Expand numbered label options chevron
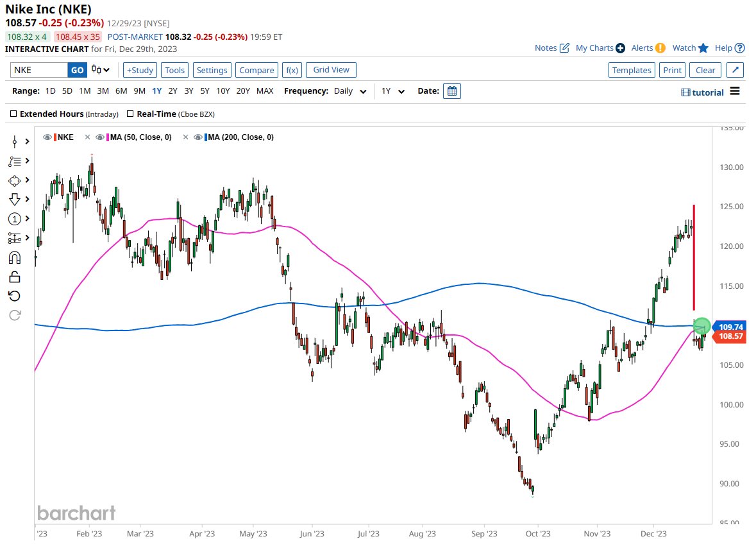 28,219
